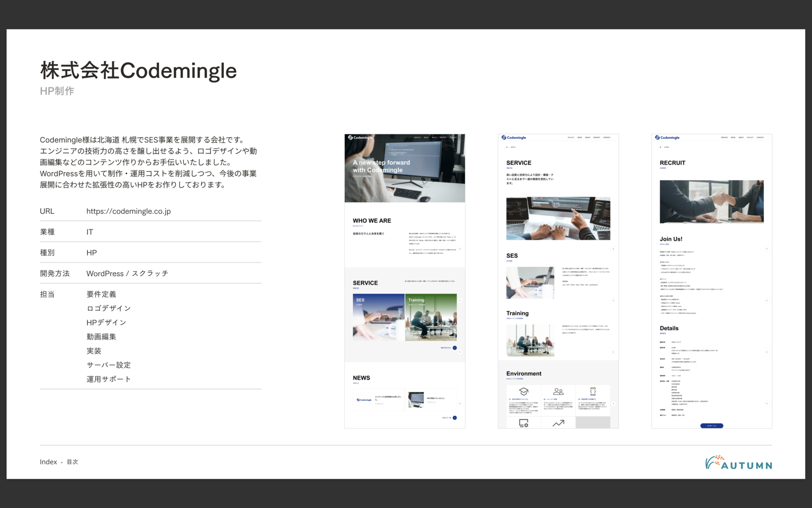Open the Codemingle home page thumbnail

pos(405,281)
